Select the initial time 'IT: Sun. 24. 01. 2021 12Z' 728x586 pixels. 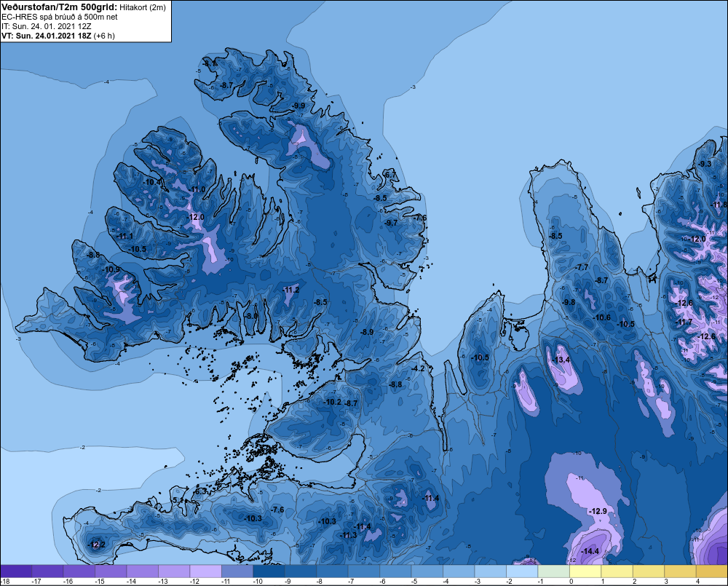tap(46, 26)
